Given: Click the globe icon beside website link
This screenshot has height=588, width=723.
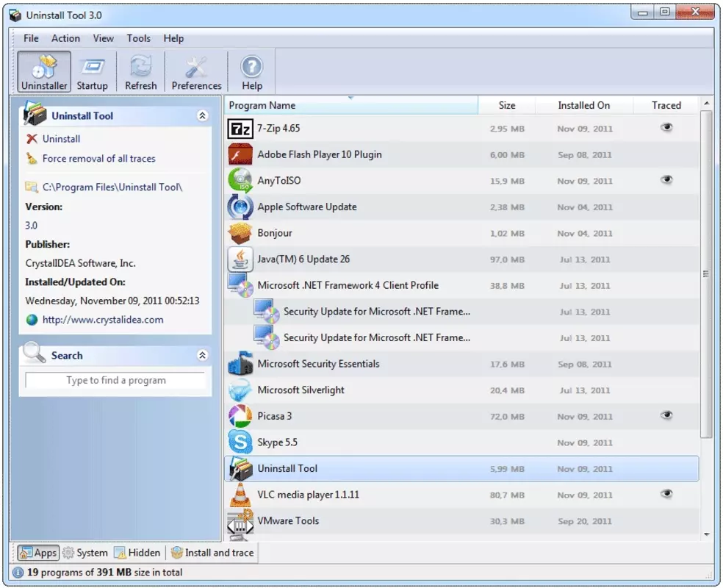Looking at the screenshot, I should point(32,320).
